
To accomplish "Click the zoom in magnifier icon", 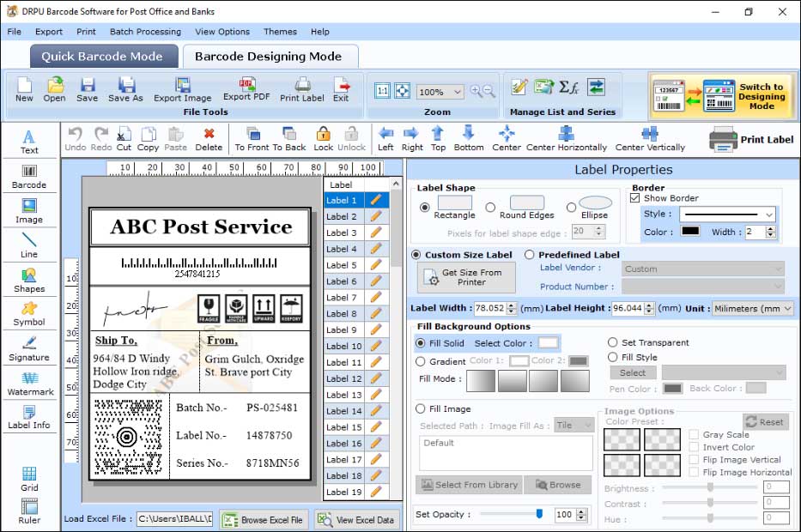I will pyautogui.click(x=476, y=91).
